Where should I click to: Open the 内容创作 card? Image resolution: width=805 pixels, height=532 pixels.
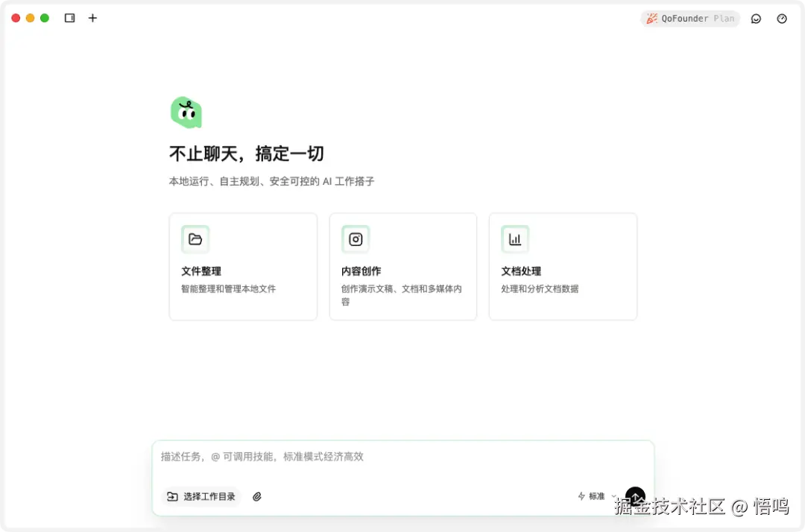tap(403, 267)
